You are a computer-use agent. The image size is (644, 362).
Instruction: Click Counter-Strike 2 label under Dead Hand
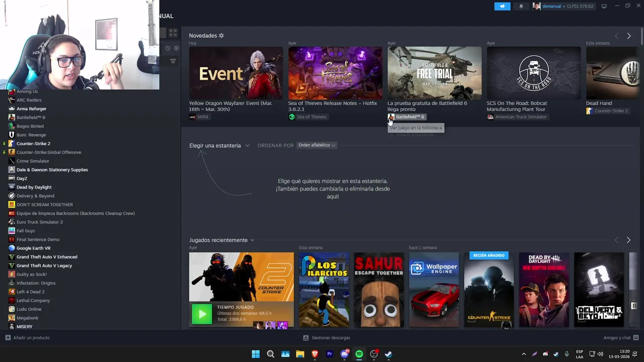(607, 111)
